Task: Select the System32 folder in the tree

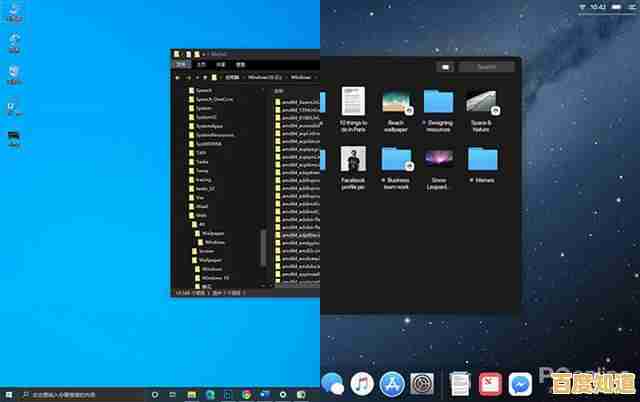Action: pos(202,117)
